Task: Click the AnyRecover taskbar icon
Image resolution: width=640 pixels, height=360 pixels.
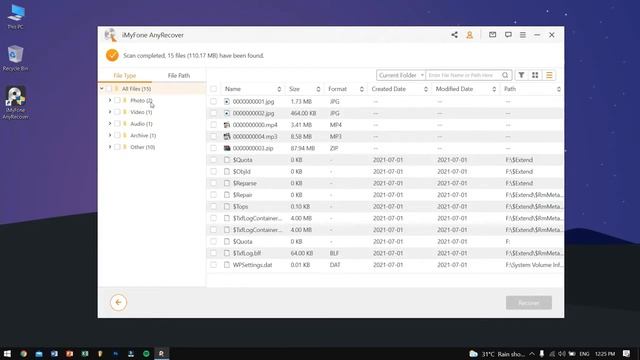Action: point(162,353)
